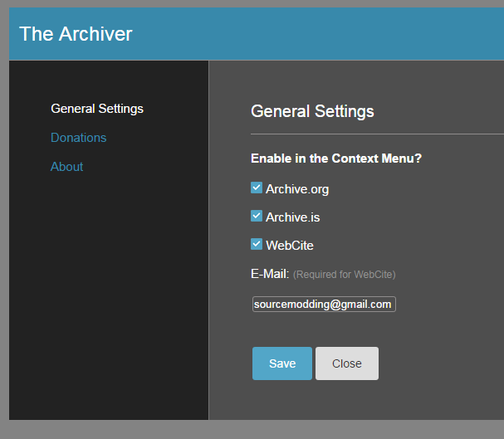Click the Close button
This screenshot has width=504, height=439.
pyautogui.click(x=347, y=363)
